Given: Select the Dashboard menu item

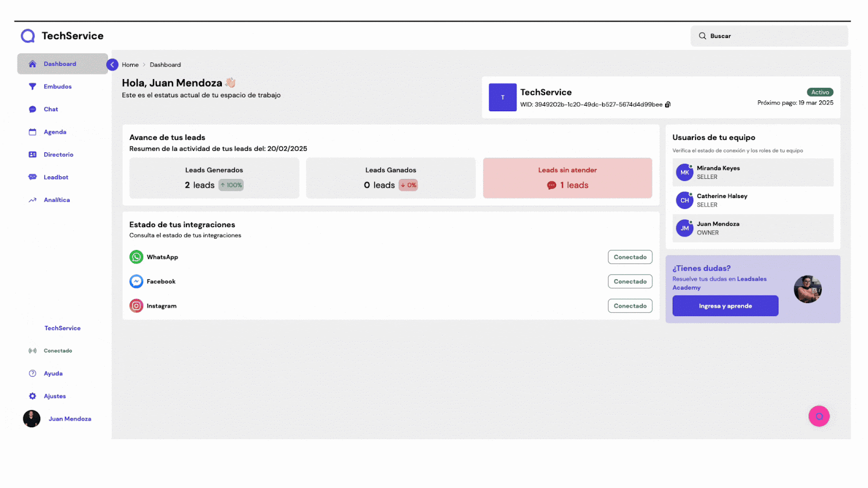Looking at the screenshot, I should [60, 64].
